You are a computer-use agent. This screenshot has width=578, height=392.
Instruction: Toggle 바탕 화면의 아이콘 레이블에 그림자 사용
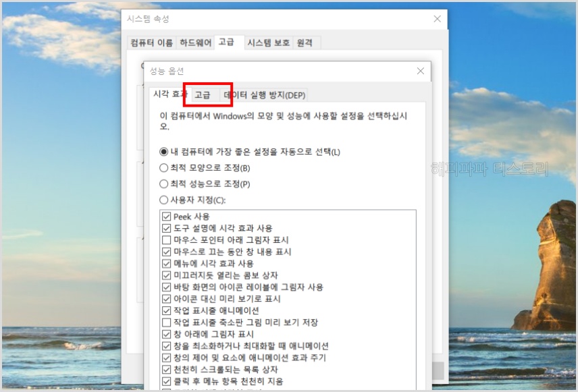(x=166, y=287)
